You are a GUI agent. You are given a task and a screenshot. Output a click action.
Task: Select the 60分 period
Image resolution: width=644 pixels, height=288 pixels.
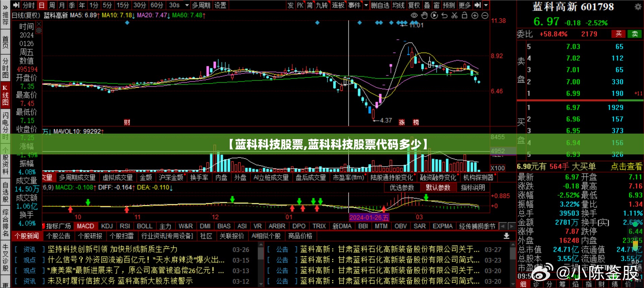[157, 5]
